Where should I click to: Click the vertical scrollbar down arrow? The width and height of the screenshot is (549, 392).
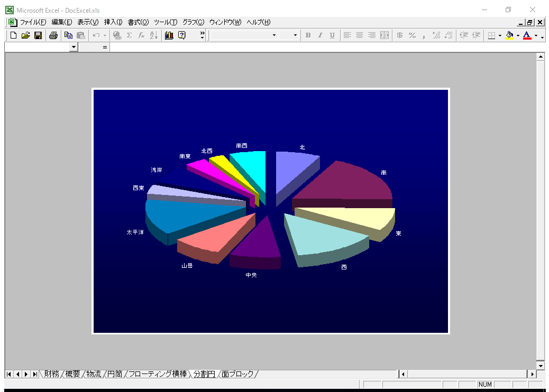pyautogui.click(x=541, y=365)
